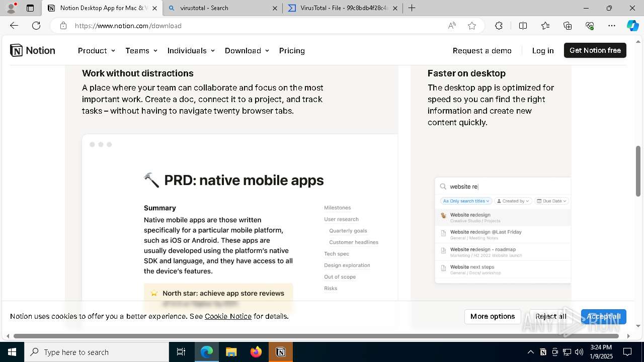
Task: Expand the Teams dropdown menu
Action: [141, 50]
